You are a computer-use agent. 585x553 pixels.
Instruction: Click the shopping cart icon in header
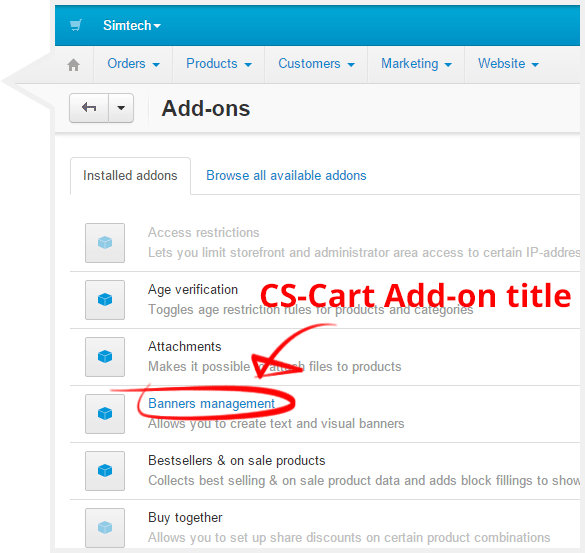tap(76, 25)
